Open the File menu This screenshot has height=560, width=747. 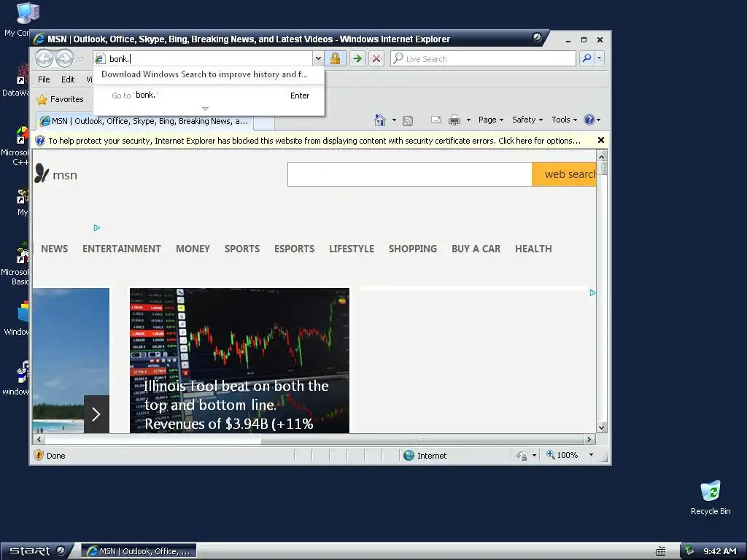coord(44,79)
